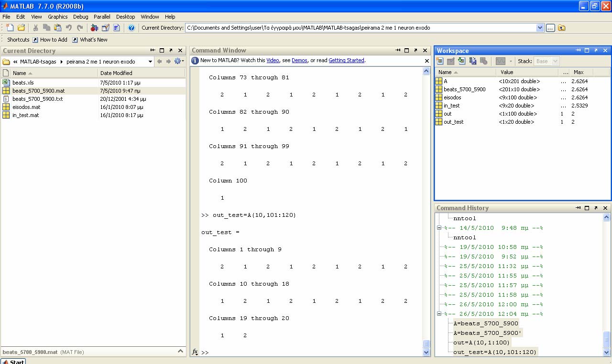
Task: Click fx function browser icon
Action: click(195, 352)
